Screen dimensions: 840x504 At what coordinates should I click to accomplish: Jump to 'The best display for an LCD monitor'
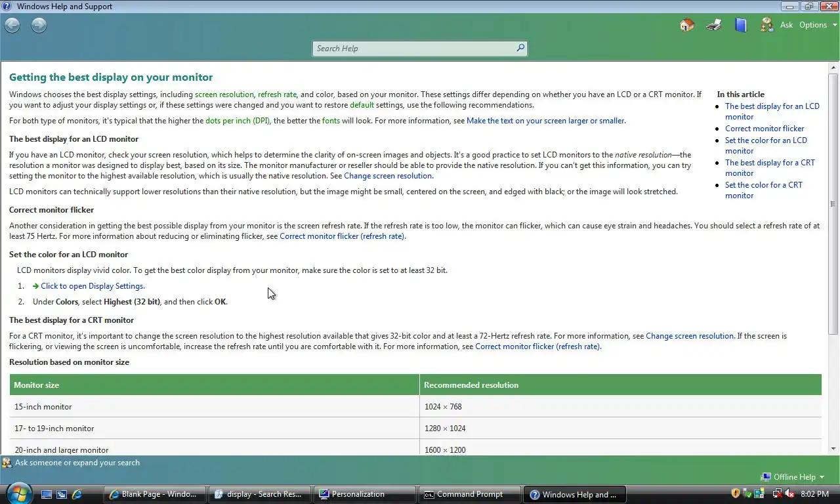(x=772, y=112)
